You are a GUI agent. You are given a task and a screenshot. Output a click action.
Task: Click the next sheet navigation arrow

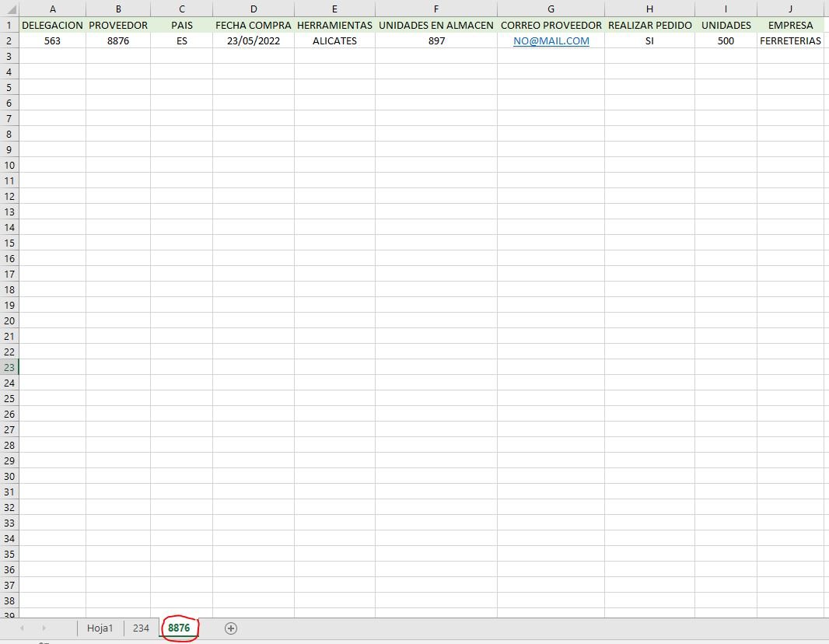[x=44, y=628]
